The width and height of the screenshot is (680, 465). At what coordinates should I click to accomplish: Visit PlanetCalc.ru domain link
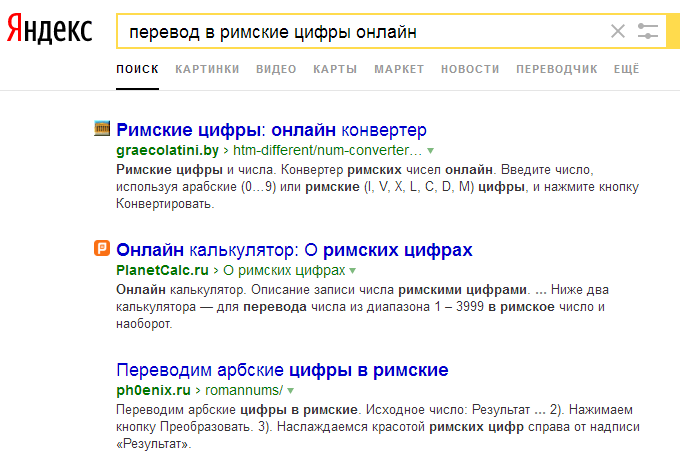[x=162, y=270]
